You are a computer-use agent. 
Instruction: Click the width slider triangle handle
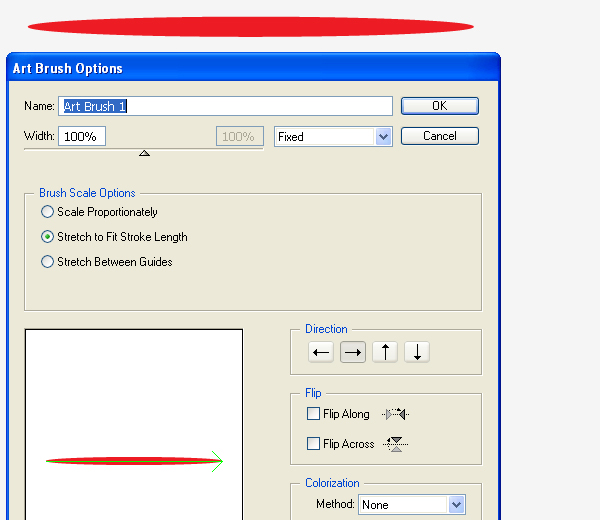click(x=144, y=153)
